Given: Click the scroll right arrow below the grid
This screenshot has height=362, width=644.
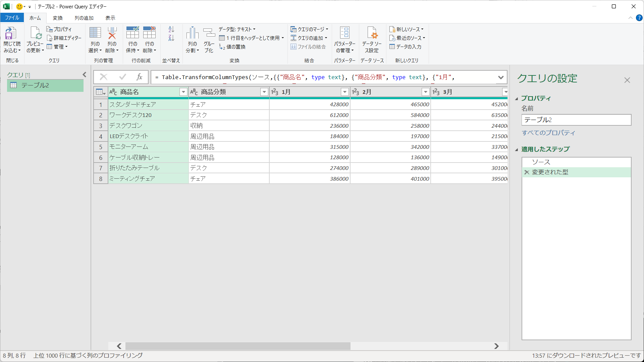Looking at the screenshot, I should pyautogui.click(x=496, y=346).
